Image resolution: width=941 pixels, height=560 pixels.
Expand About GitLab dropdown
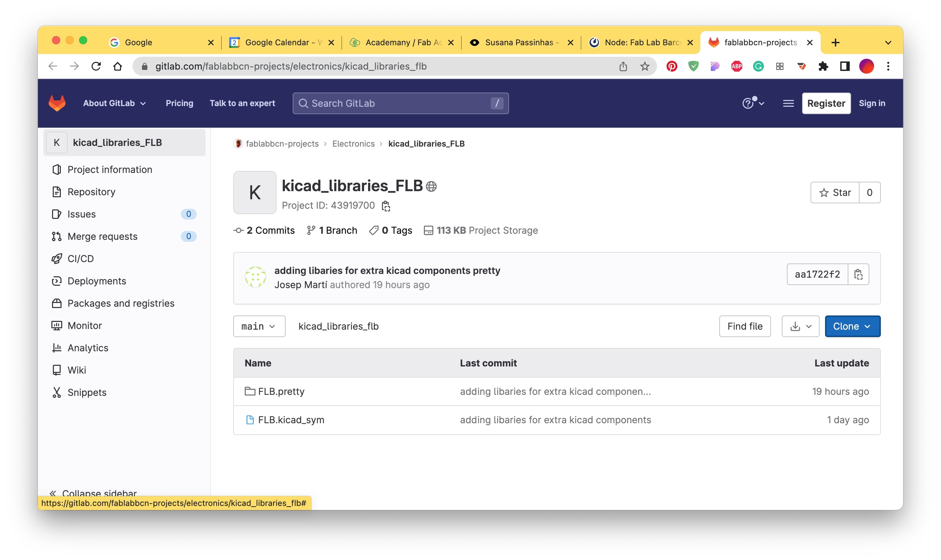pyautogui.click(x=115, y=103)
